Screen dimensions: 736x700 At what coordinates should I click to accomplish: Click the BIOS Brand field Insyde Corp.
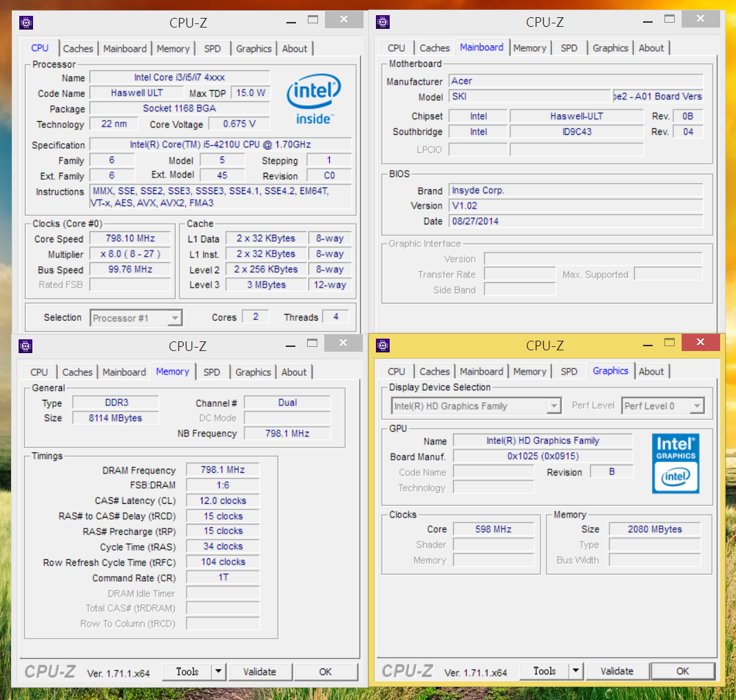pyautogui.click(x=576, y=190)
